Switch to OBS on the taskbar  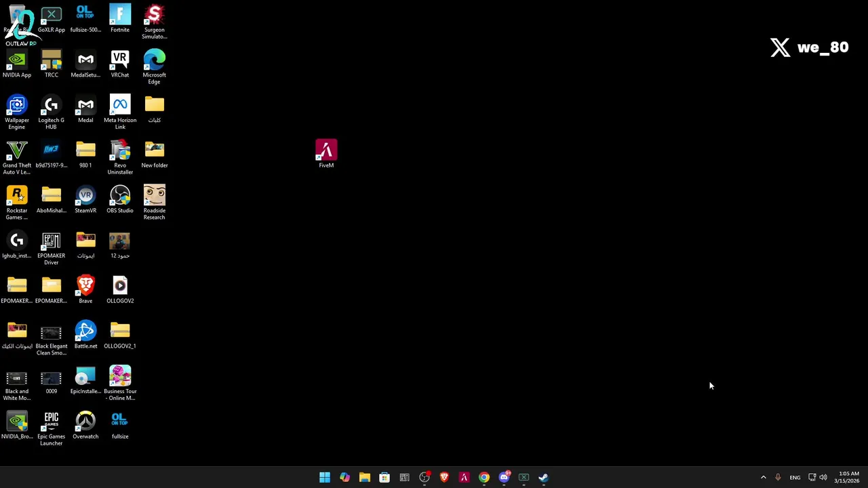[425, 477]
